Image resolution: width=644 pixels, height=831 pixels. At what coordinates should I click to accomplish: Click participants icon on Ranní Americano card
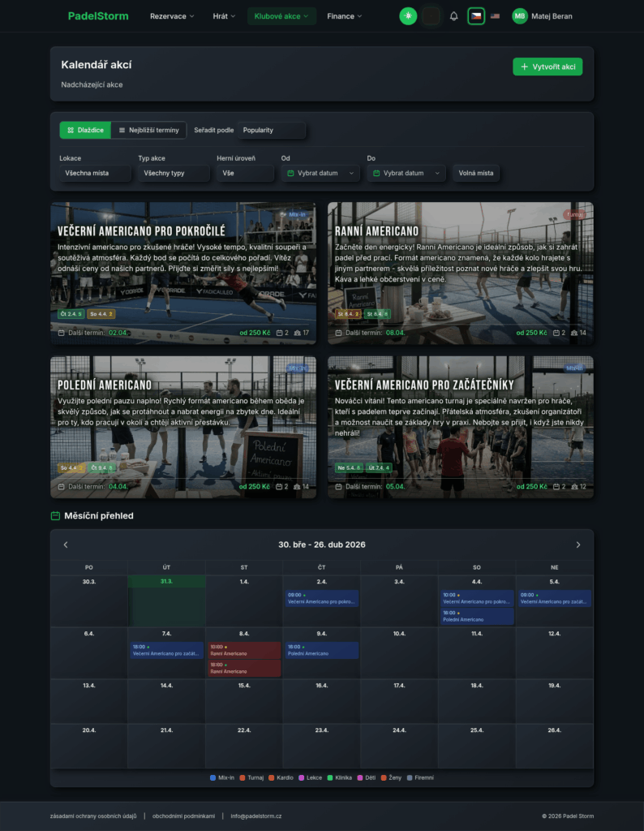(x=574, y=333)
